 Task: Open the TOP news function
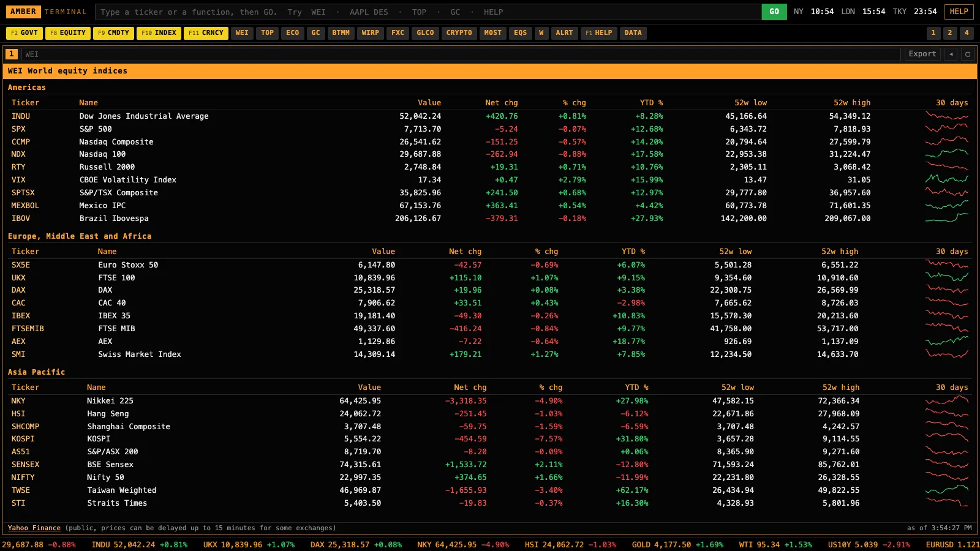coord(268,33)
